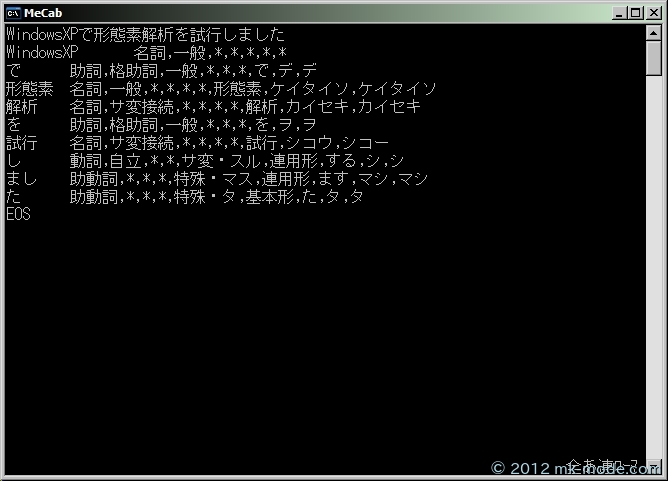Click the 形態素 token in the first column
Screen dimensions: 668x481
pyautogui.click(x=30, y=89)
